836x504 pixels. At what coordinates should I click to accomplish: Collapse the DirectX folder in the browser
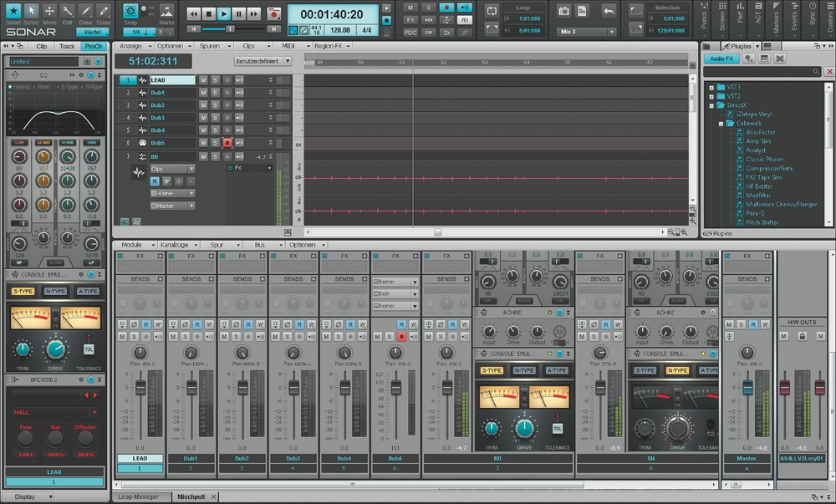(x=711, y=105)
